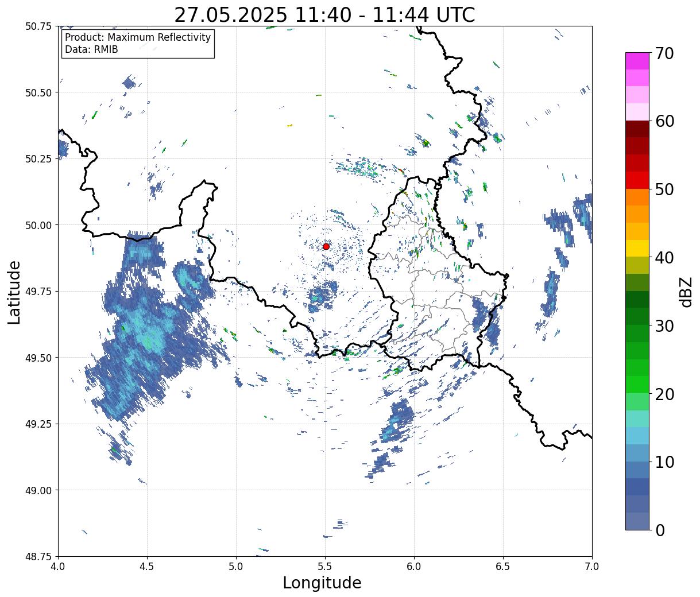The image size is (700, 597).
Task: Click the magenta top colorbar swatch
Action: [x=637, y=61]
